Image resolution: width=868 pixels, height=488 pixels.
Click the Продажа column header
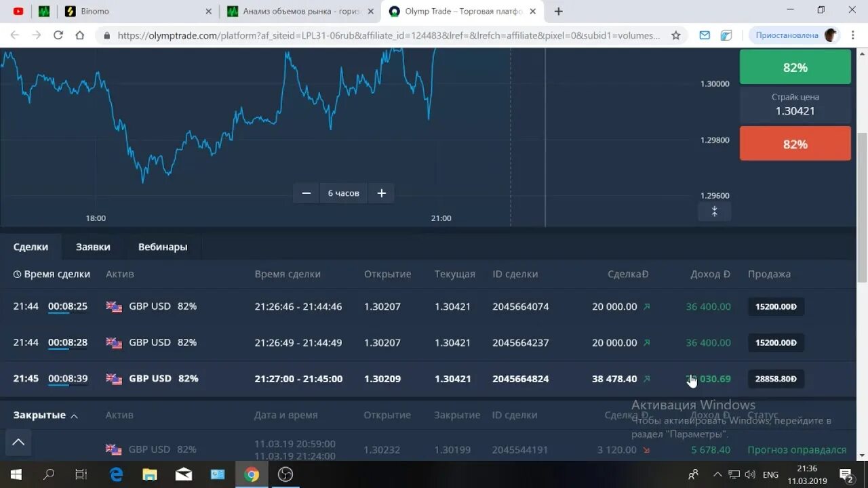(769, 274)
